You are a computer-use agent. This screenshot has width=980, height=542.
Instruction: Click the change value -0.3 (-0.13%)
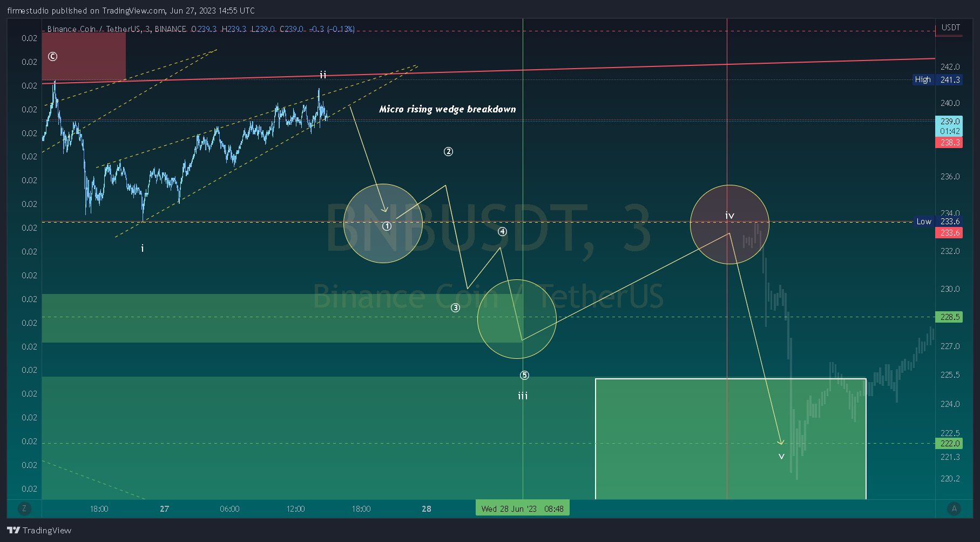(x=332, y=29)
